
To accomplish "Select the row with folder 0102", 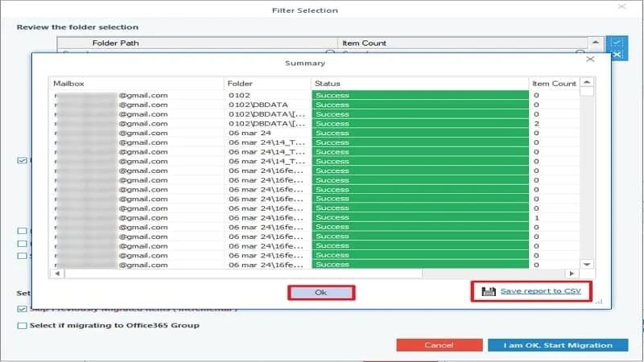I will click(x=315, y=95).
